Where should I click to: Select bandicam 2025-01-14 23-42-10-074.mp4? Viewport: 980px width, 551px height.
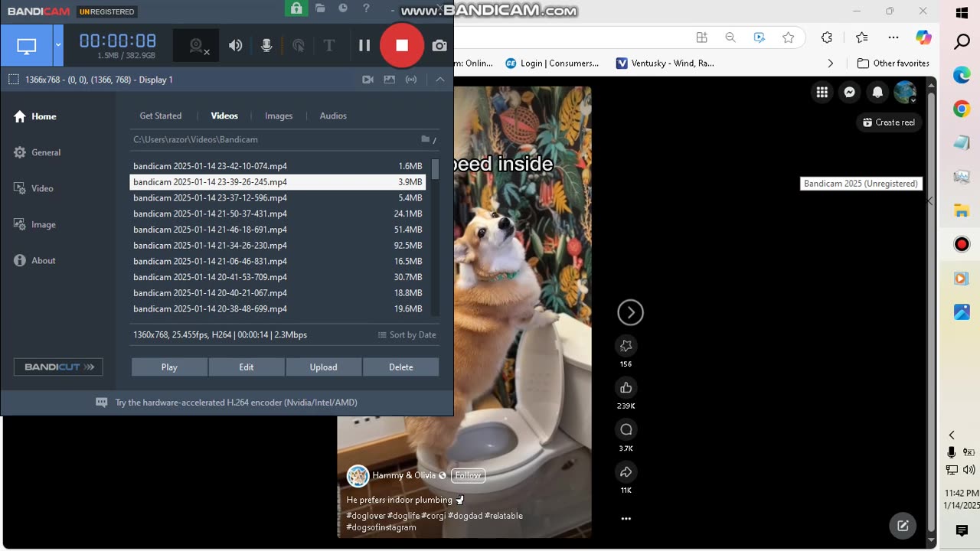tap(278, 166)
